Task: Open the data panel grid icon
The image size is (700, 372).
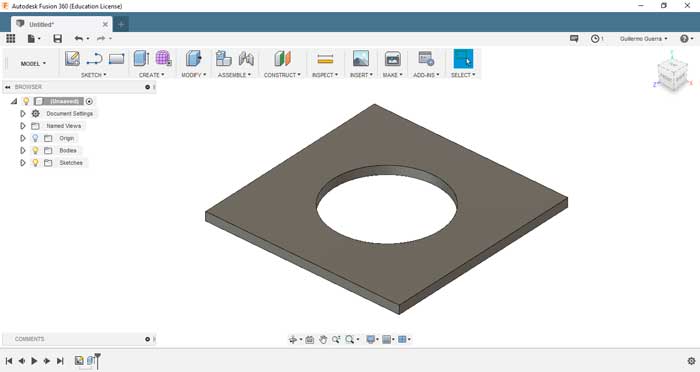Action: [10, 39]
